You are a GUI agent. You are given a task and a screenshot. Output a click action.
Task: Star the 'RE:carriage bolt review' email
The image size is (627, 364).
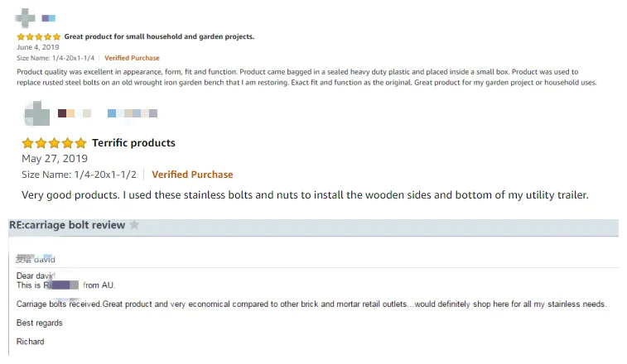(134, 225)
